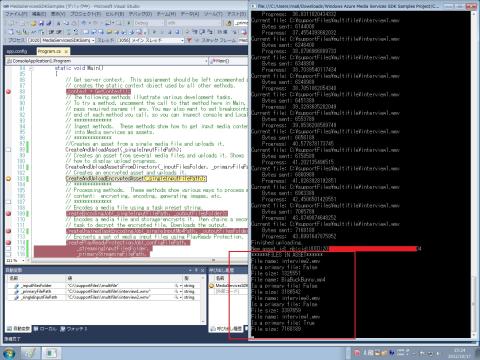Click the CreateAndUploadAsset(_singleInputFilePath) code line

click(123, 150)
